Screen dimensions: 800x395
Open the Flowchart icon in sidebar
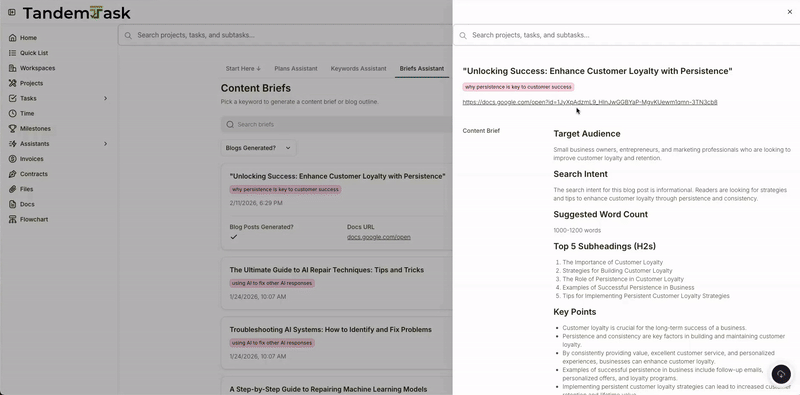pyautogui.click(x=12, y=219)
